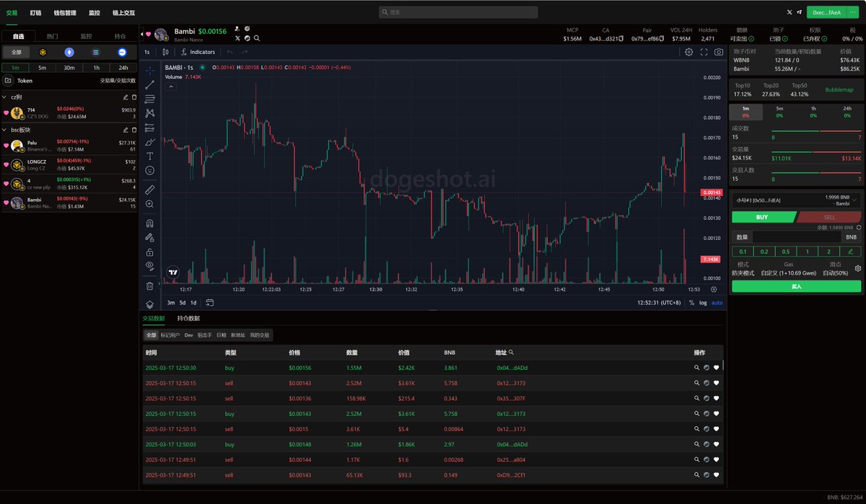Open the 钱包管理 top menu

point(65,12)
